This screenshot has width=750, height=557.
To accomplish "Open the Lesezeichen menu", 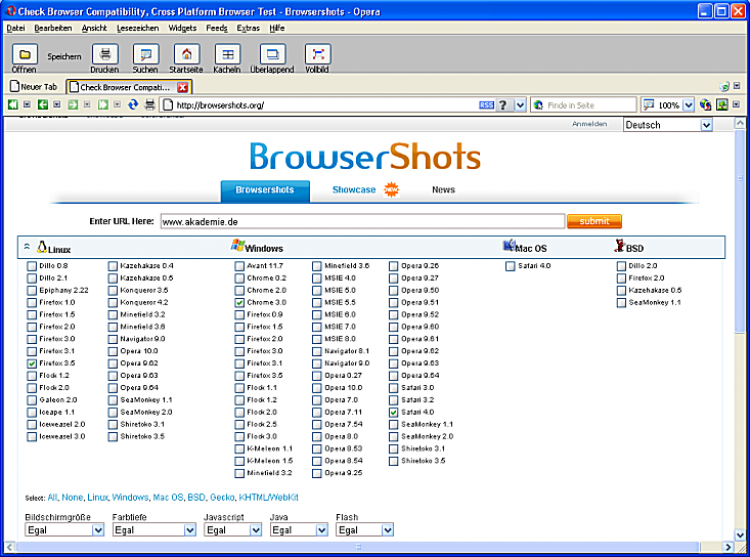I will pos(130,28).
